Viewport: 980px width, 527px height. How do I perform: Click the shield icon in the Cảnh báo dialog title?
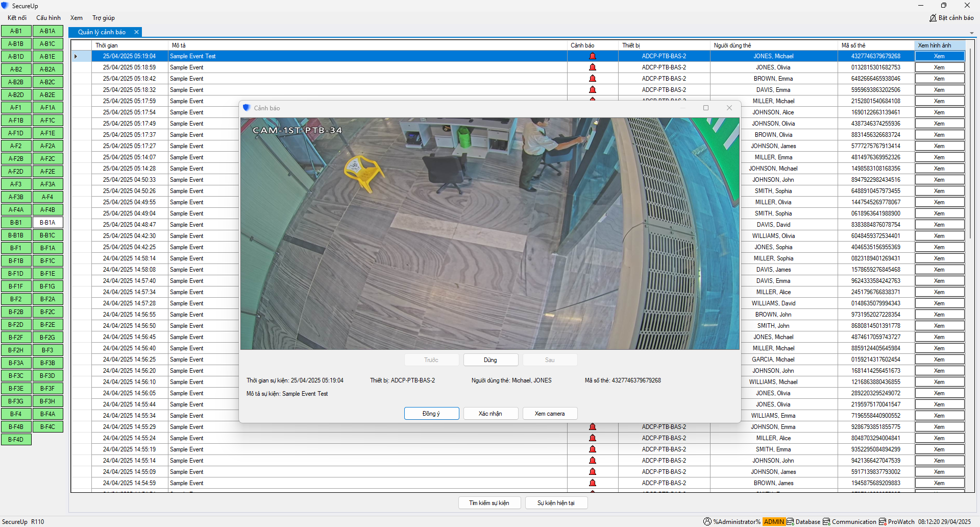point(247,108)
